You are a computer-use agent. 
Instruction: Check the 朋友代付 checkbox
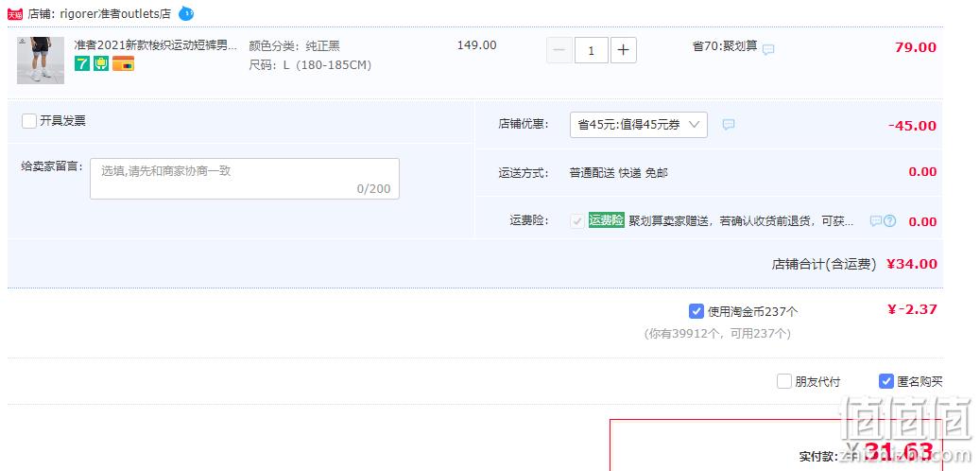(783, 381)
